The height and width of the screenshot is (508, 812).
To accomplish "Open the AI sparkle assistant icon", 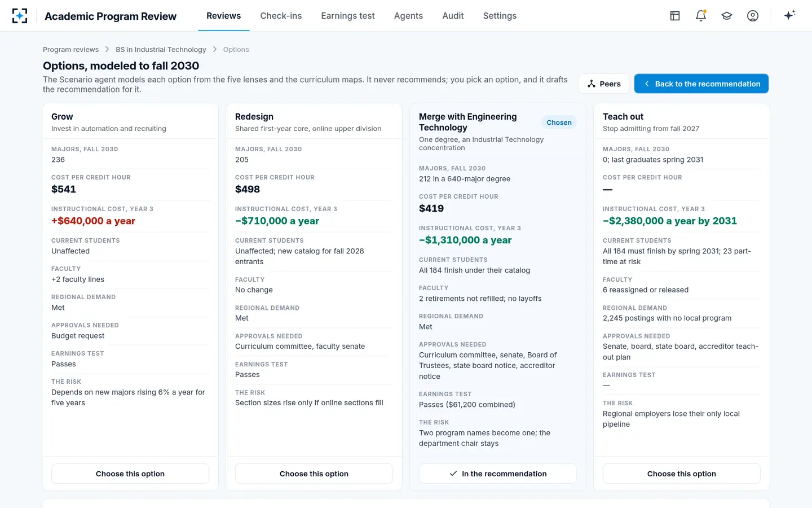I will pos(789,15).
